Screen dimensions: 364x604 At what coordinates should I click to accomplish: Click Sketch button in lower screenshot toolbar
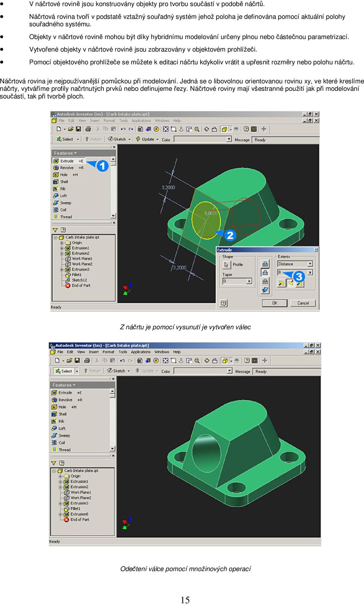116,371
